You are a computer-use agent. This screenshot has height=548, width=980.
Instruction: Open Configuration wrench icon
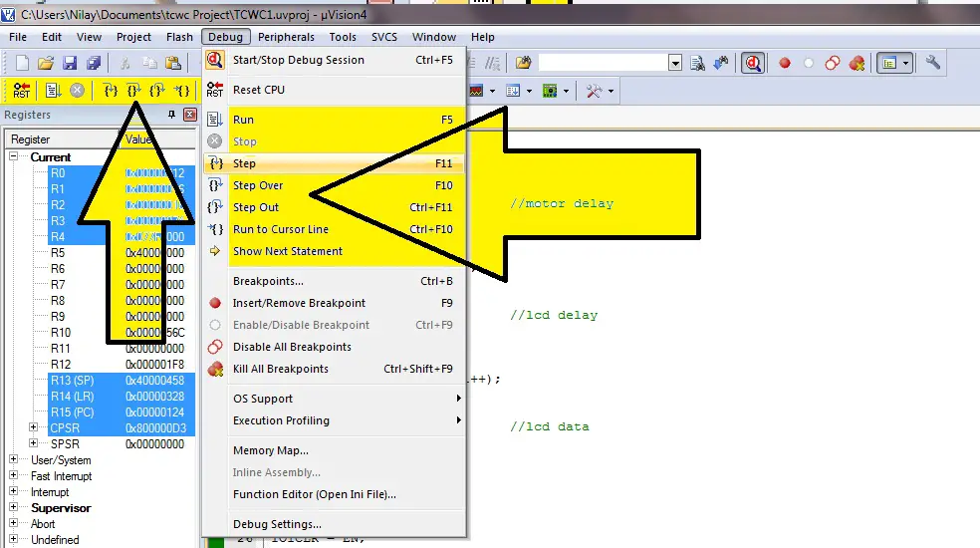[x=933, y=63]
